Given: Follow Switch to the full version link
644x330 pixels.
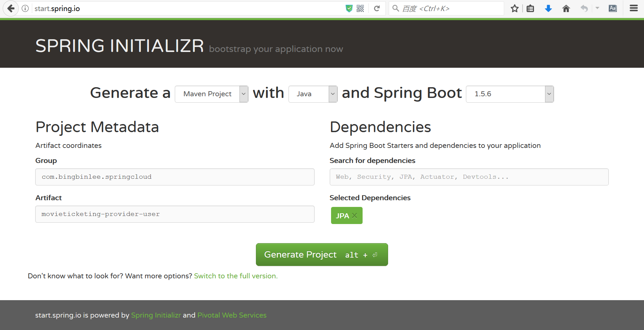Looking at the screenshot, I should tap(236, 276).
